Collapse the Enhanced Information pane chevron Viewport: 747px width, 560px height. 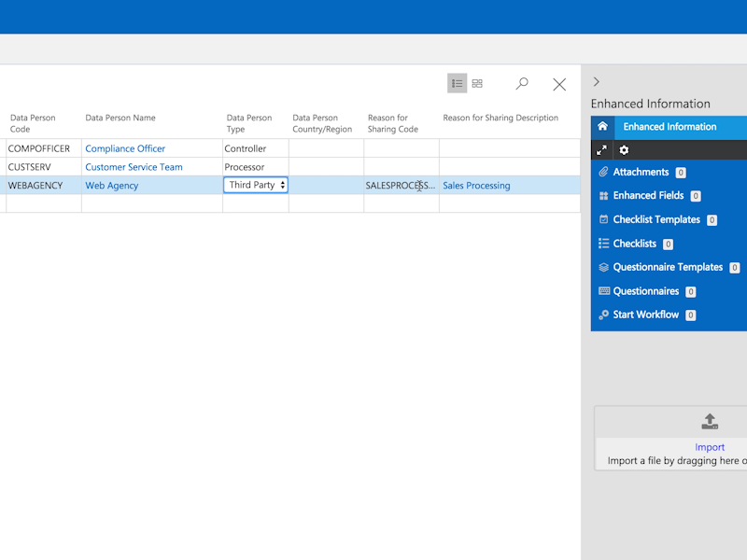[597, 82]
